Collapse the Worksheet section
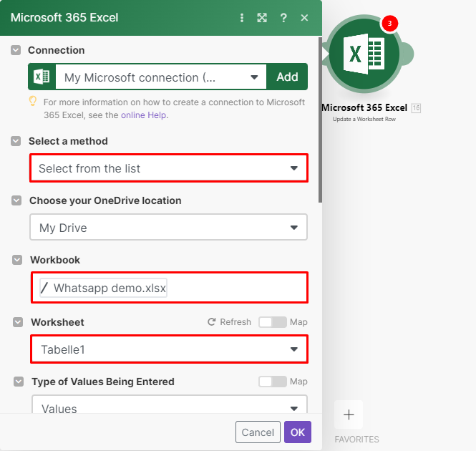476x451 pixels. pyautogui.click(x=18, y=322)
